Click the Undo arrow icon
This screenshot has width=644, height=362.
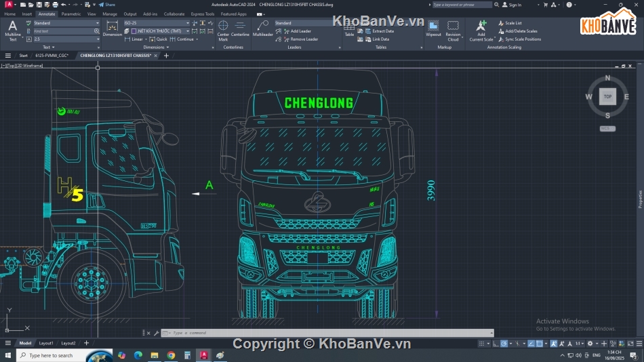(x=63, y=5)
